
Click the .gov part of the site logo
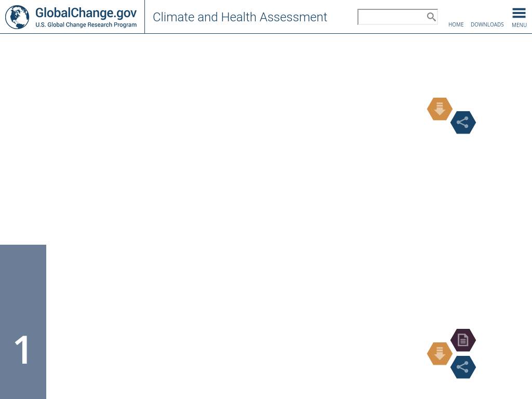tap(125, 13)
